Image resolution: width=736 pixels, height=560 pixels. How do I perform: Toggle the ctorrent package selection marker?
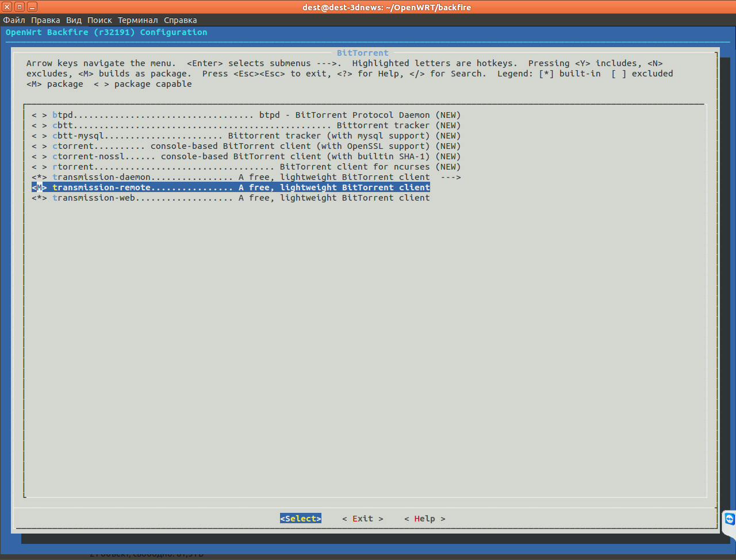coord(39,146)
